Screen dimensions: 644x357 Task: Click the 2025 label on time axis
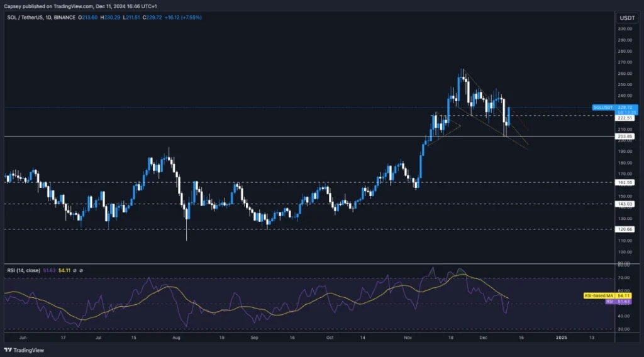pos(561,338)
